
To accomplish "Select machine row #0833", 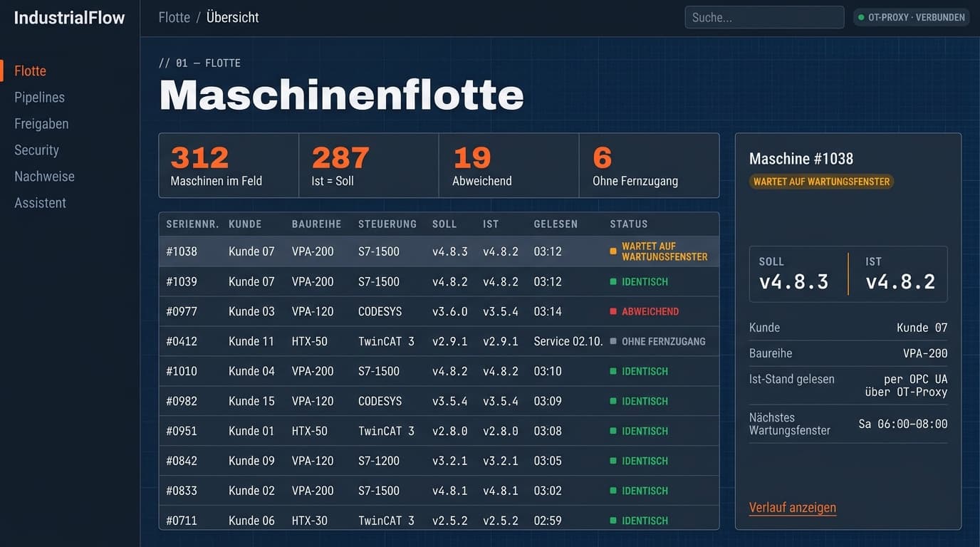I will pos(439,491).
